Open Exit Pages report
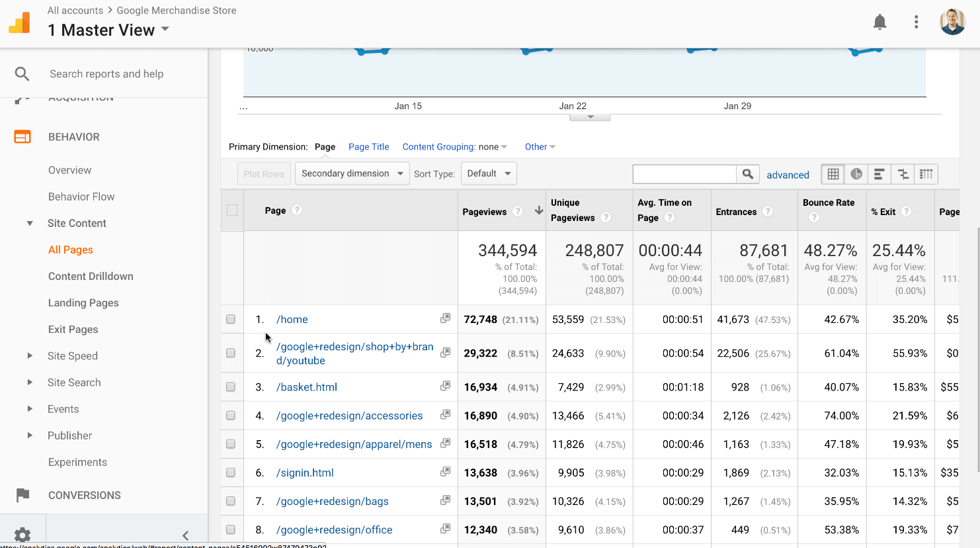The image size is (980, 548). [73, 329]
